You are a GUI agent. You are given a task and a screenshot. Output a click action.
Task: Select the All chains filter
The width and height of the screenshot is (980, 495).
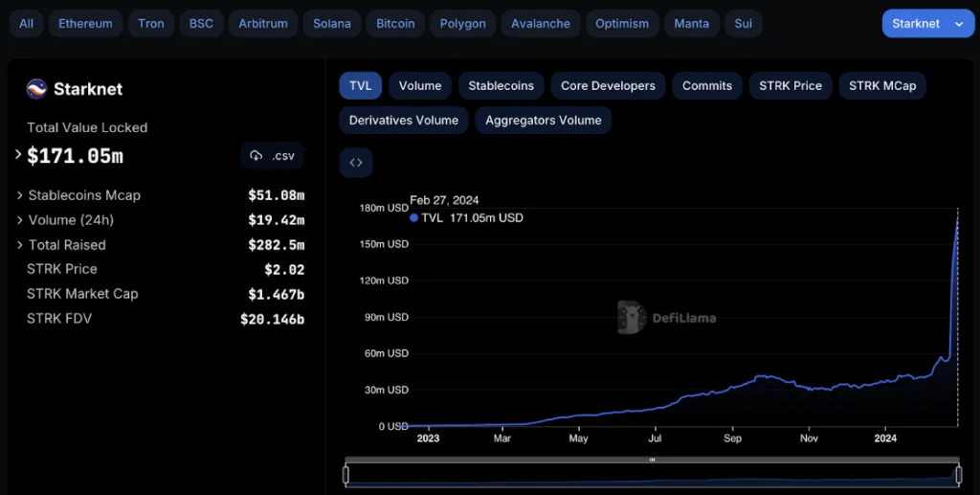(26, 24)
